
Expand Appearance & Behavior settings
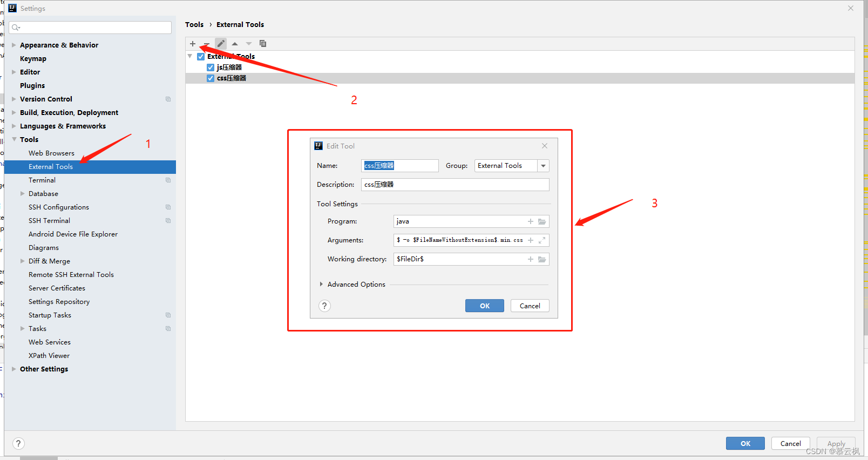[x=14, y=45]
